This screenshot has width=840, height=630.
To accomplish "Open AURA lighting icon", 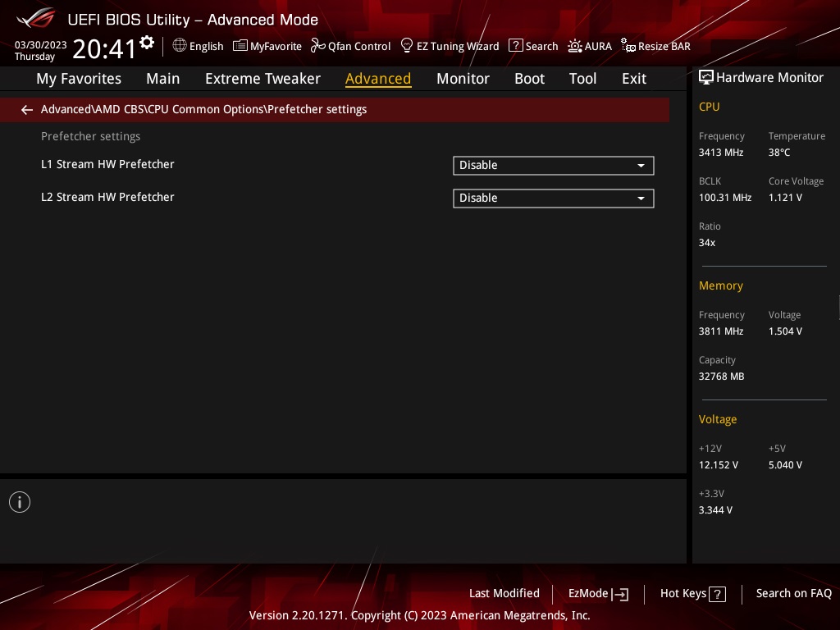I will click(575, 46).
